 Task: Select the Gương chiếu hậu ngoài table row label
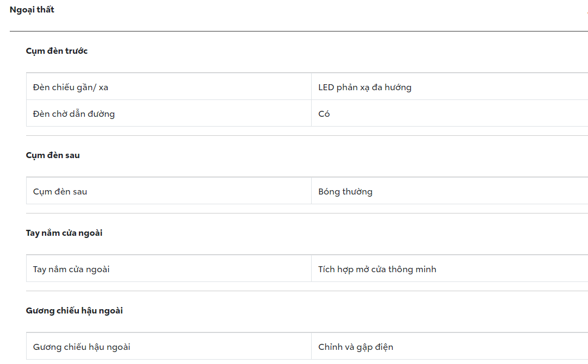[82, 347]
